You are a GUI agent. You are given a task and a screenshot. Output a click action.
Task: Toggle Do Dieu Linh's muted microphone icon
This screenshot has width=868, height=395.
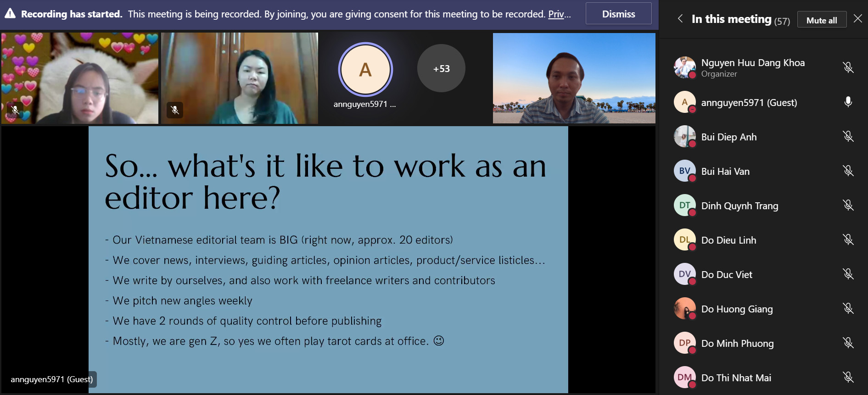(x=848, y=239)
